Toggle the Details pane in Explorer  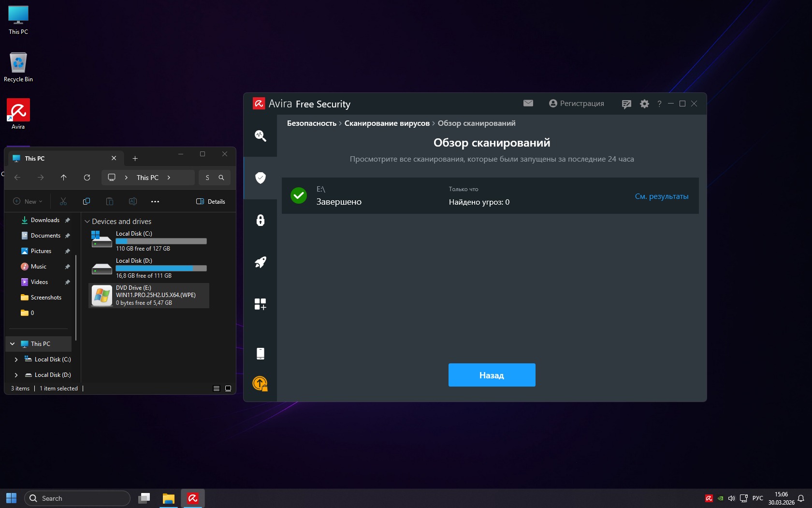(211, 202)
